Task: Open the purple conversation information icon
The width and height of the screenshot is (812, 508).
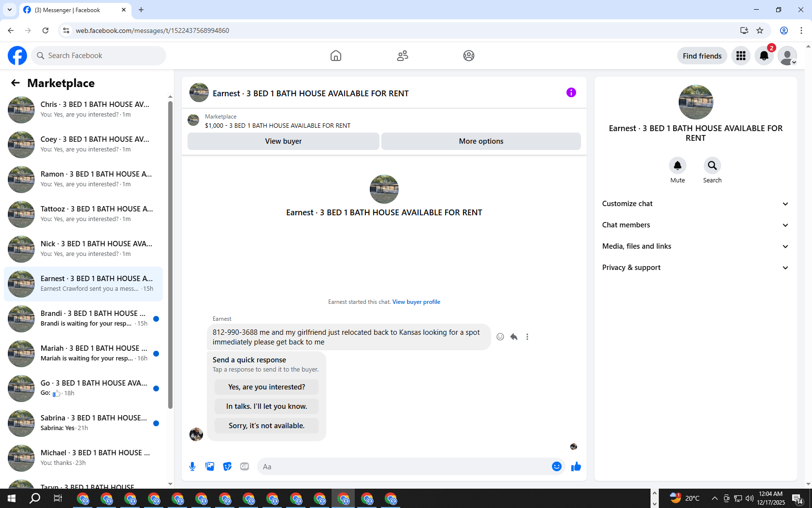Action: (x=571, y=92)
